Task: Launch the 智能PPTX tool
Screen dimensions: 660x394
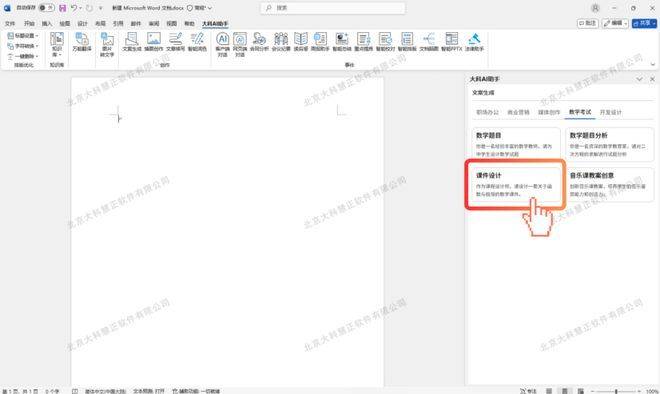Action: click(x=452, y=42)
